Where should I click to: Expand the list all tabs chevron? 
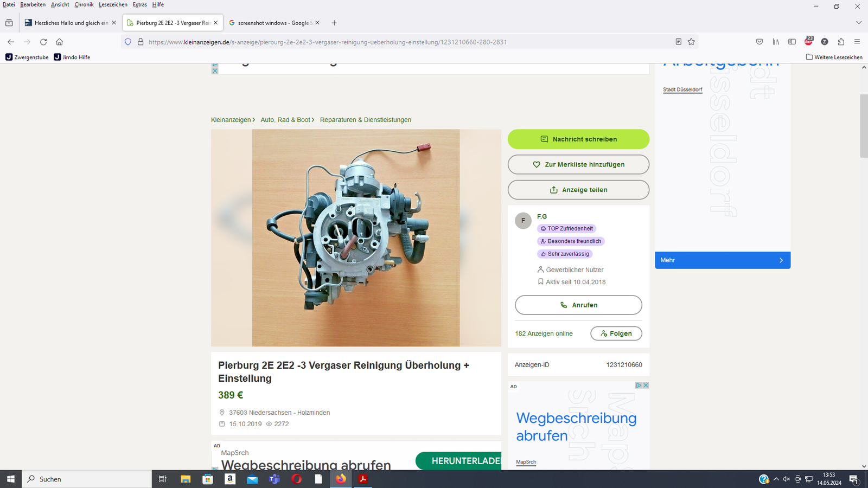[x=858, y=23]
